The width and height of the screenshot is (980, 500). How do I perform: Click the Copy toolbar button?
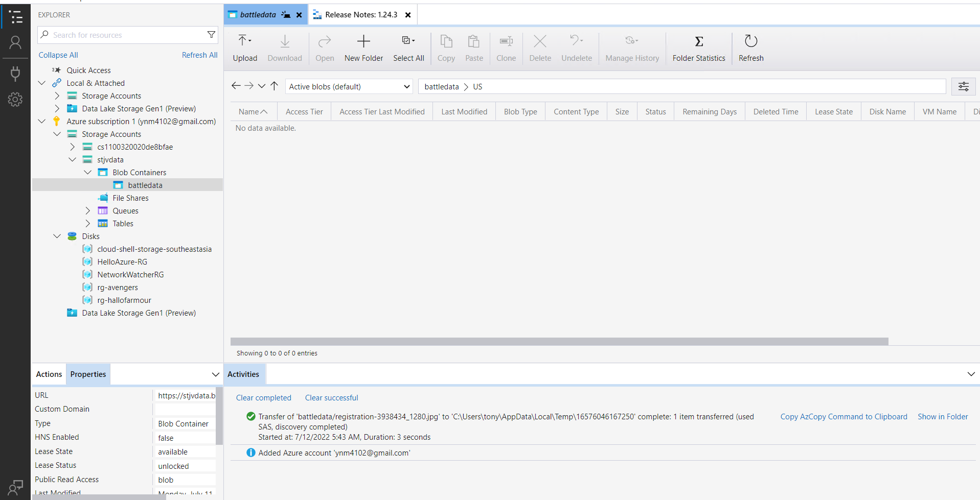tap(446, 49)
